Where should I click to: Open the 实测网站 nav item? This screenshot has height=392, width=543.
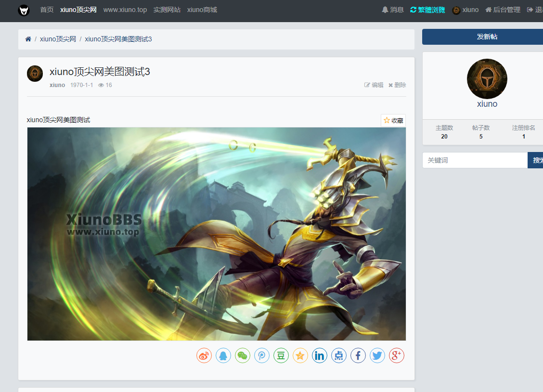click(x=167, y=10)
